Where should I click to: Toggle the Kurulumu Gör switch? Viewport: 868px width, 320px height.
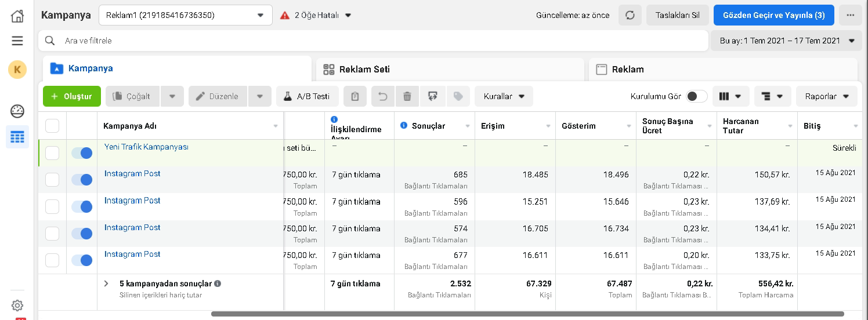point(697,96)
